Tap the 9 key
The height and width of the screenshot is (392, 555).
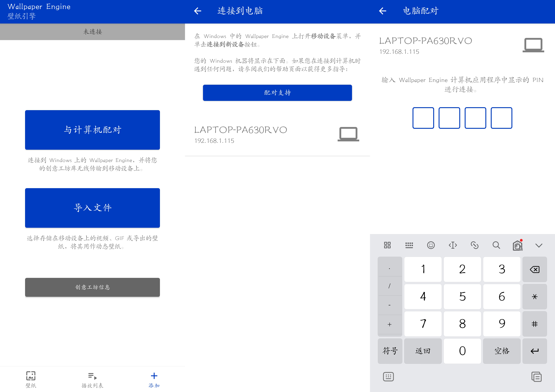502,324
